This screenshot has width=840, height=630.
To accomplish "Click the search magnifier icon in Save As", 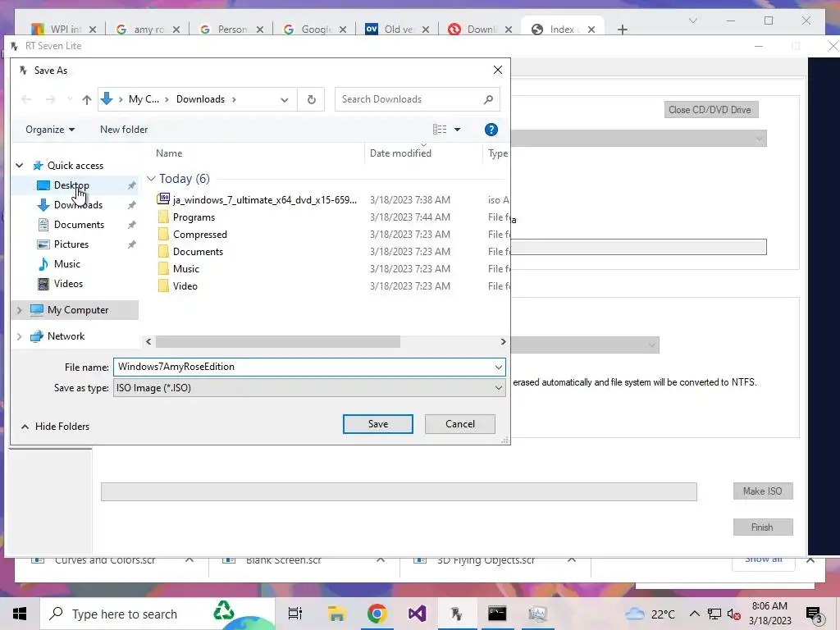I will (x=488, y=99).
